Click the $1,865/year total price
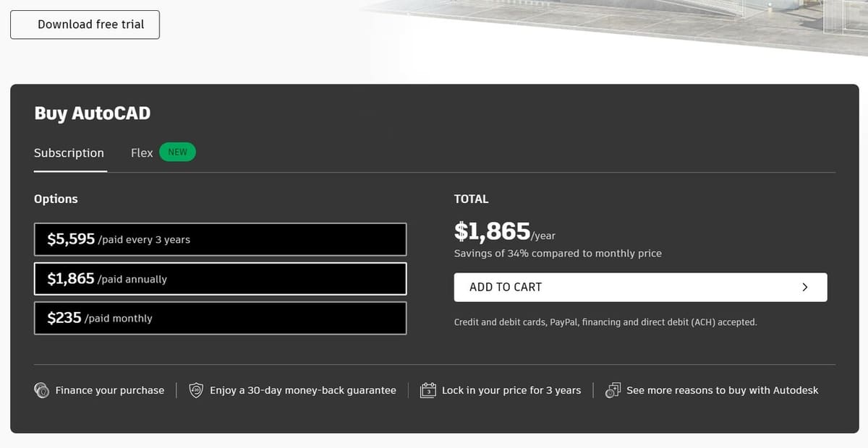This screenshot has height=448, width=868. click(x=504, y=231)
